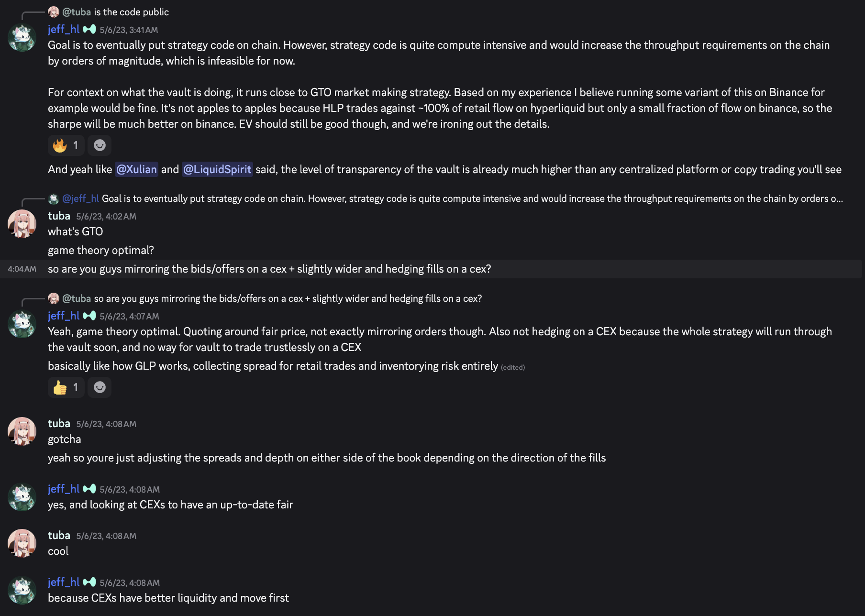
Task: Jump to replied message "is the code public"
Action: (131, 12)
